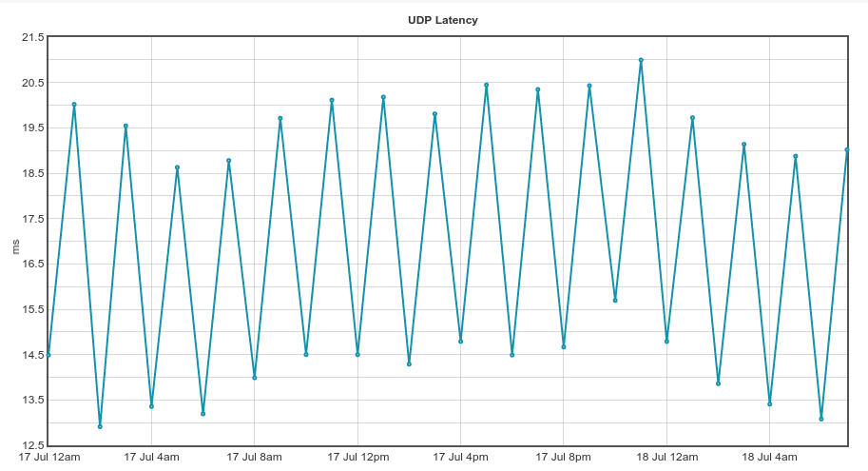868x471 pixels.
Task: Click the 17 Jul 12pm x-axis label
Action: 357,457
